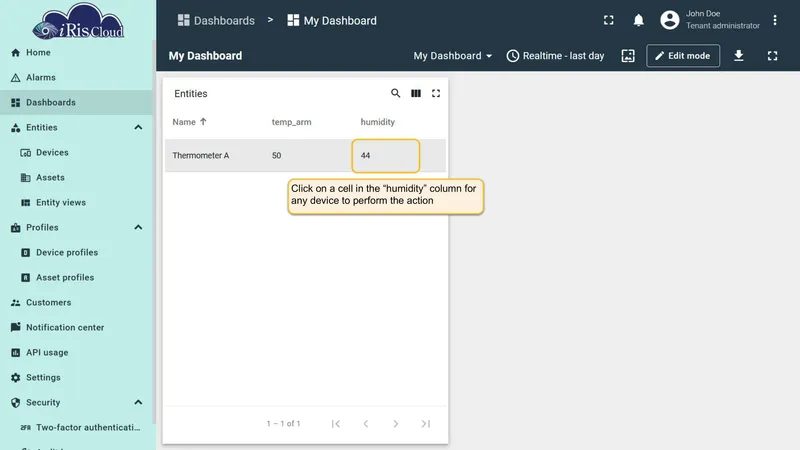Click the iRisCloud logo

(78, 21)
